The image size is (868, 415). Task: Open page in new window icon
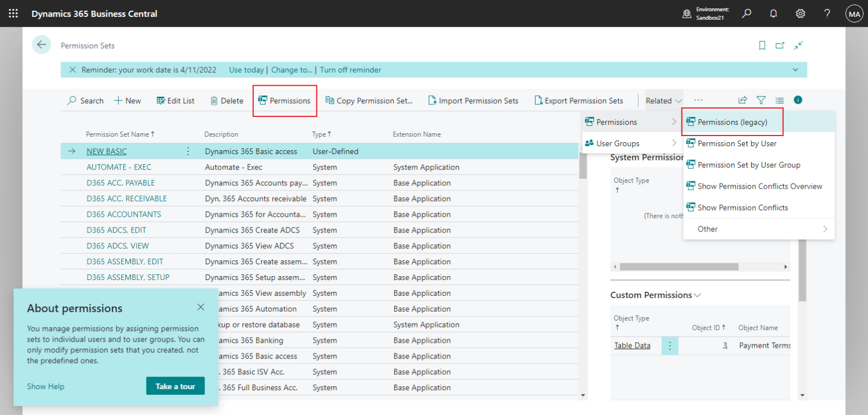[x=780, y=45]
